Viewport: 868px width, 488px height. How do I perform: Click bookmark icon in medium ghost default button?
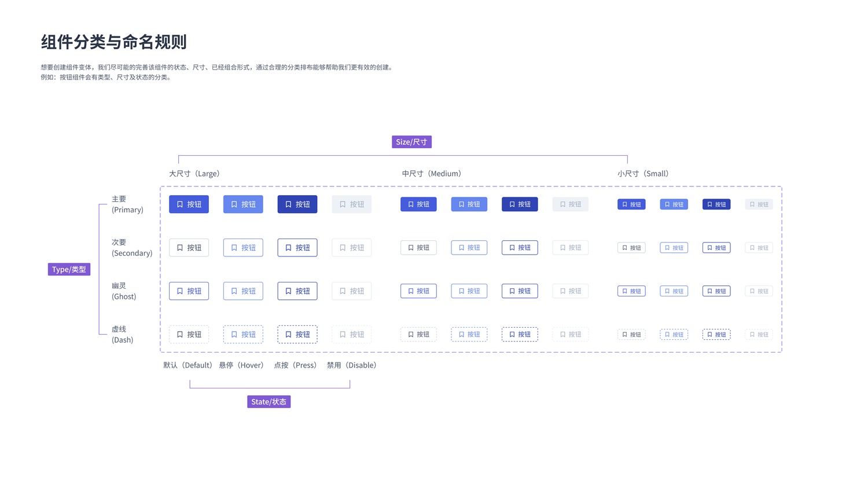click(411, 291)
